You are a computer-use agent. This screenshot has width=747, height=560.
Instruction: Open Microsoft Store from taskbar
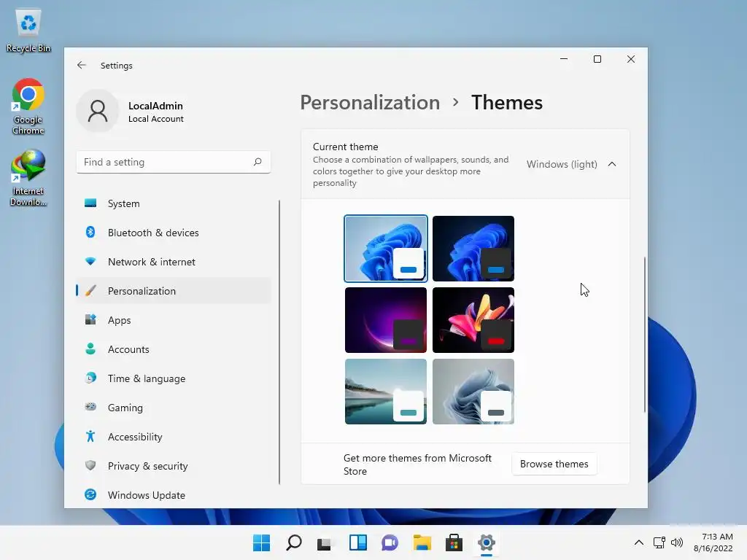[454, 542]
